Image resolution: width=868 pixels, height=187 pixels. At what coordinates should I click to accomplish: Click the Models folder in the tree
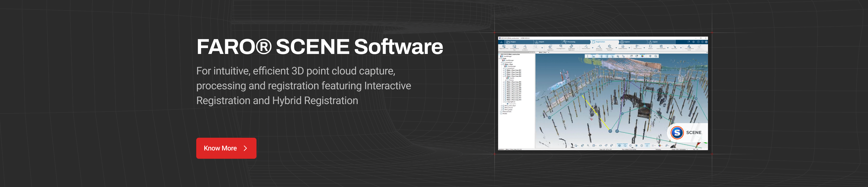pyautogui.click(x=505, y=114)
